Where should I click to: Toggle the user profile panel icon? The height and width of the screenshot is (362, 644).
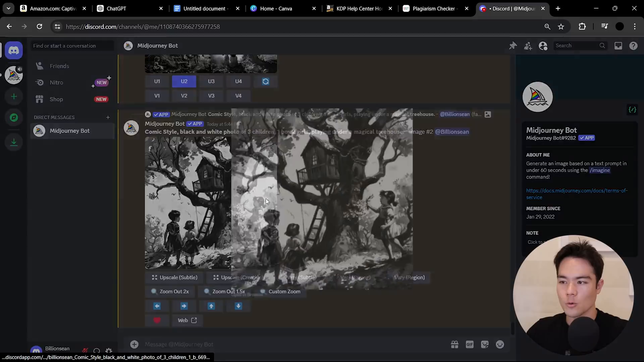pyautogui.click(x=543, y=46)
